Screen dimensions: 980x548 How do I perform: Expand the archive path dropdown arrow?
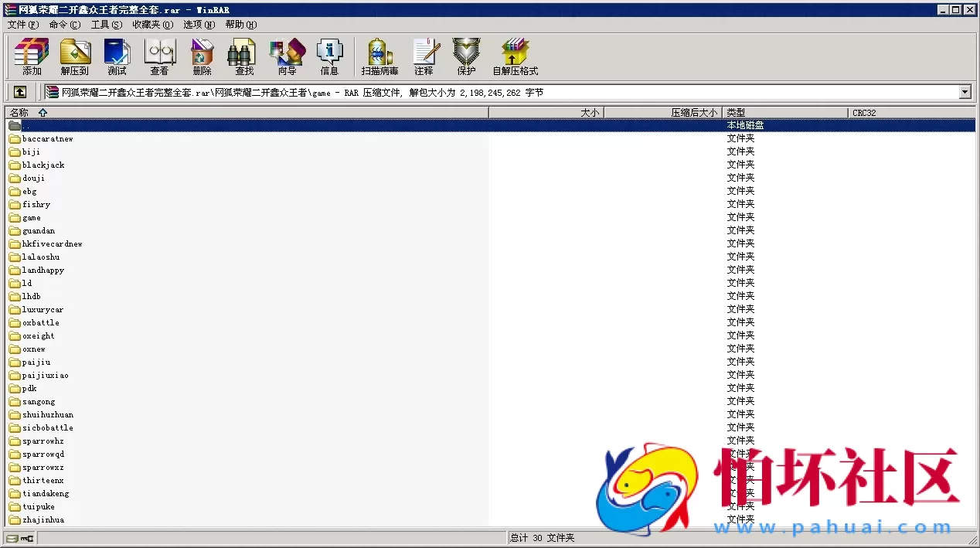(x=965, y=93)
